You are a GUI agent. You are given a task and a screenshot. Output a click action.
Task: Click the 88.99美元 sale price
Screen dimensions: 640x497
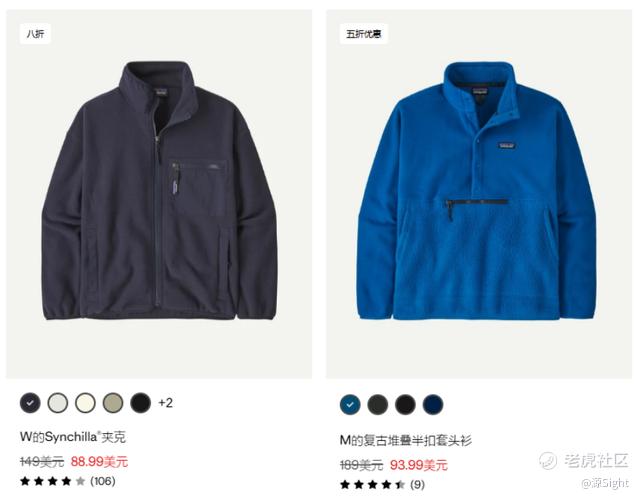99,462
